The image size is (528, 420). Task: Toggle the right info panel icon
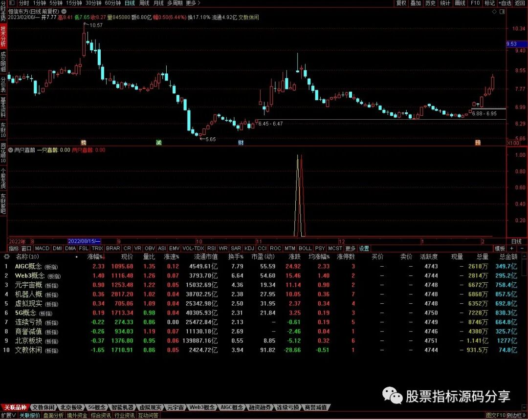tap(502, 12)
